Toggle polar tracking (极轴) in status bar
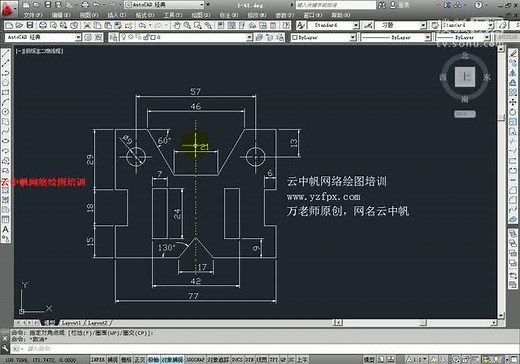 (153, 360)
